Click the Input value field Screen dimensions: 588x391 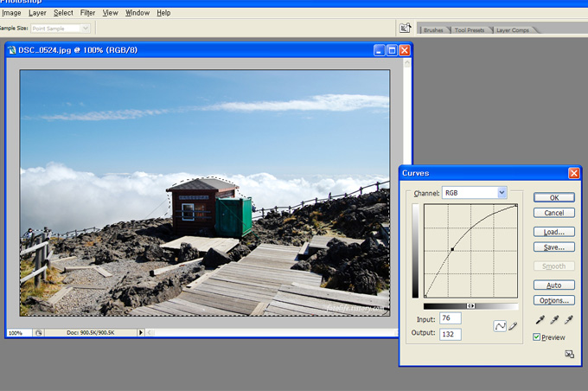(451, 318)
